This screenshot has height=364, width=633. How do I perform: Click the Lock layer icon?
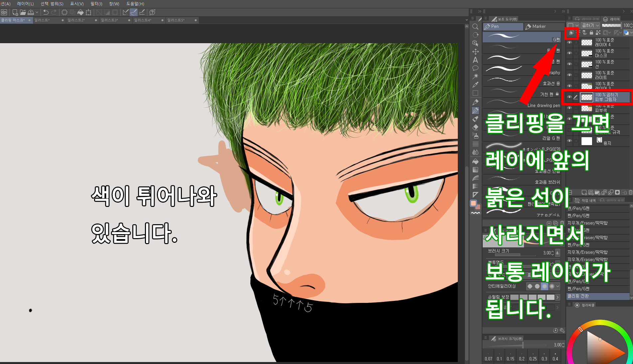pyautogui.click(x=591, y=33)
